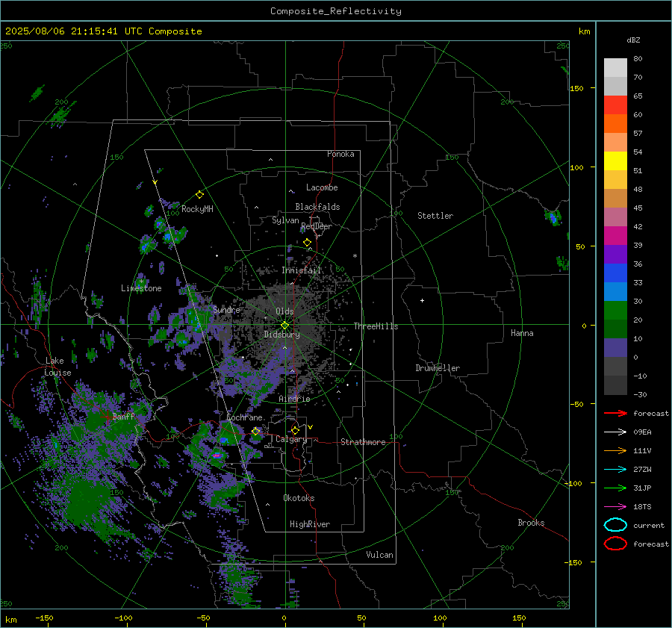The image size is (672, 628).
Task: Select the bright green 30 dBZ swatch
Action: [615, 310]
